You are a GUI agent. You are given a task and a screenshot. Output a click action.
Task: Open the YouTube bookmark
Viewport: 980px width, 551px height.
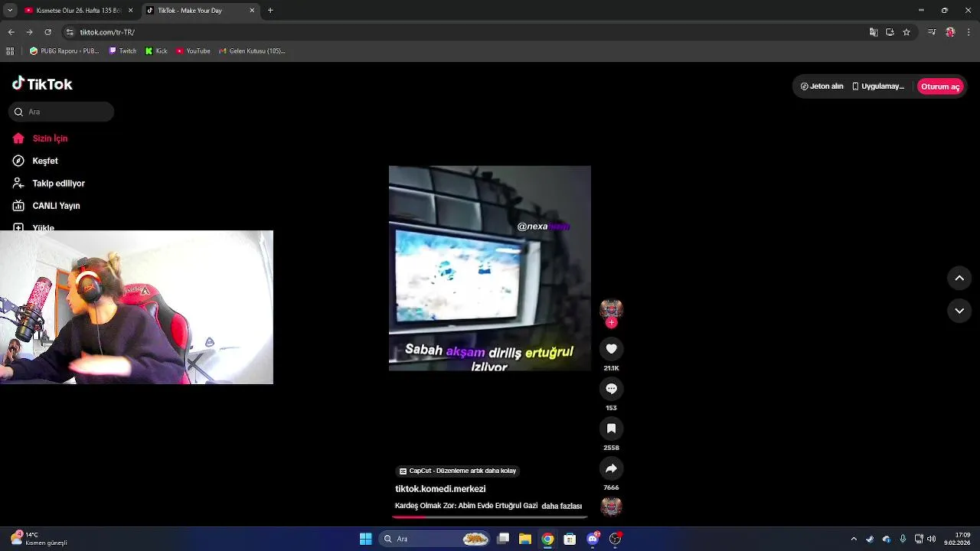193,51
